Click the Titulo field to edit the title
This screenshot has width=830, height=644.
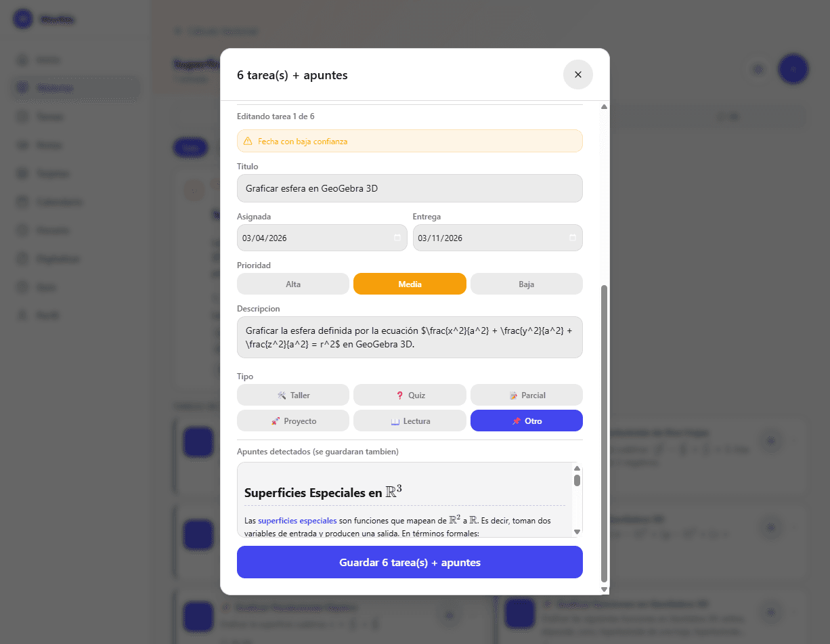[x=410, y=188]
